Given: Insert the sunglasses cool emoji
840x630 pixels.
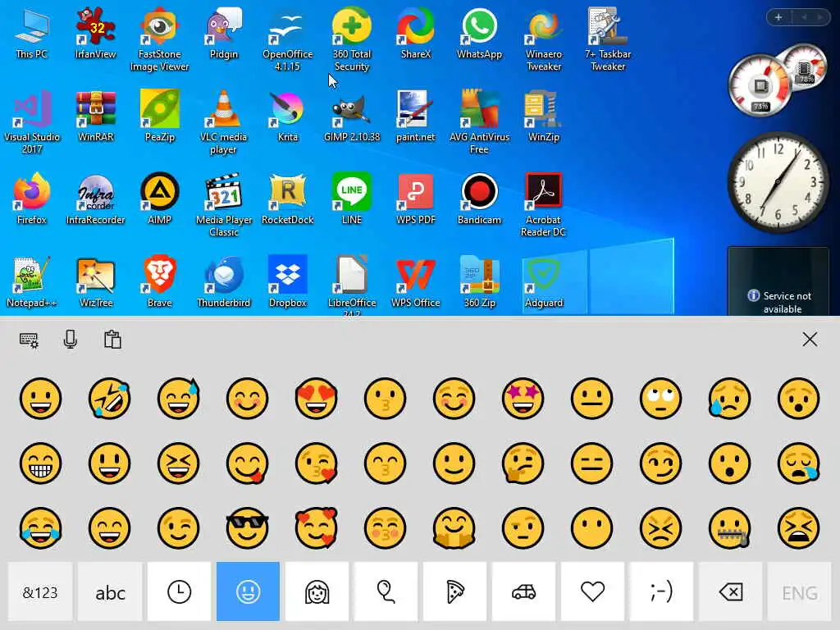Looking at the screenshot, I should (x=247, y=528).
